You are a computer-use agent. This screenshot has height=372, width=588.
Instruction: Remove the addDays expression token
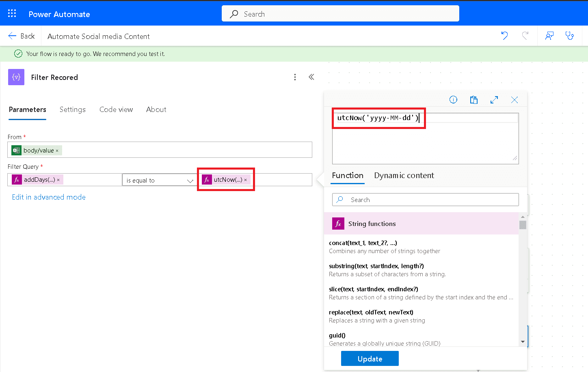coord(58,180)
